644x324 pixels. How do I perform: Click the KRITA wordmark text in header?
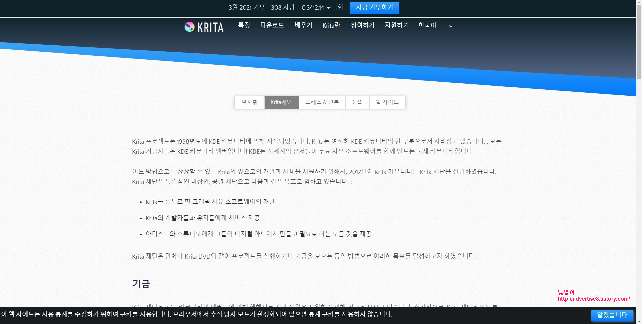click(x=211, y=27)
